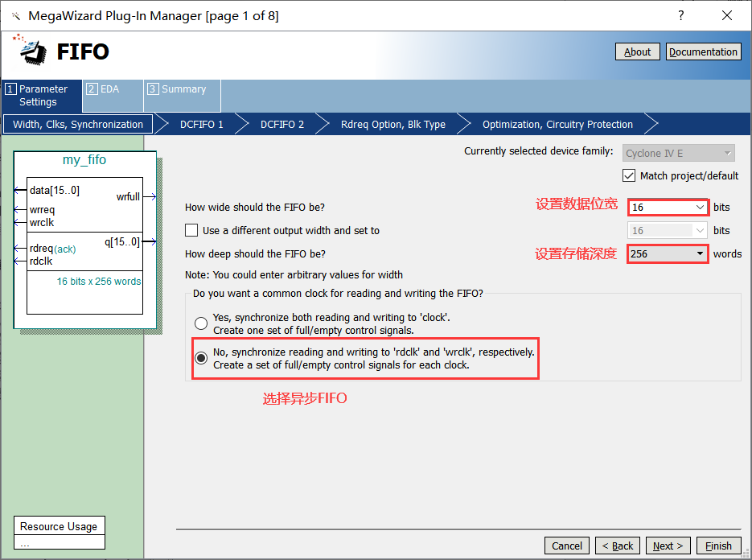The height and width of the screenshot is (560, 752).
Task: Click the Finish button
Action: click(718, 546)
